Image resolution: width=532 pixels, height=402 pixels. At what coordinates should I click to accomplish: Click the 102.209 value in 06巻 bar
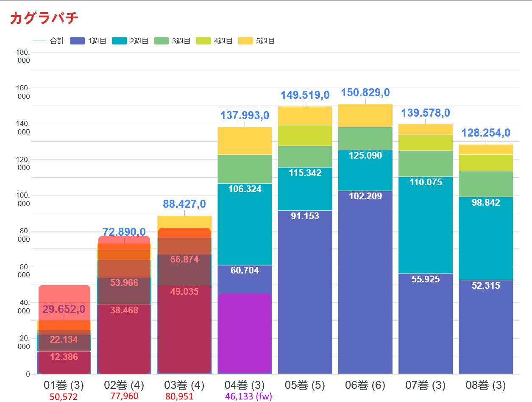point(365,196)
